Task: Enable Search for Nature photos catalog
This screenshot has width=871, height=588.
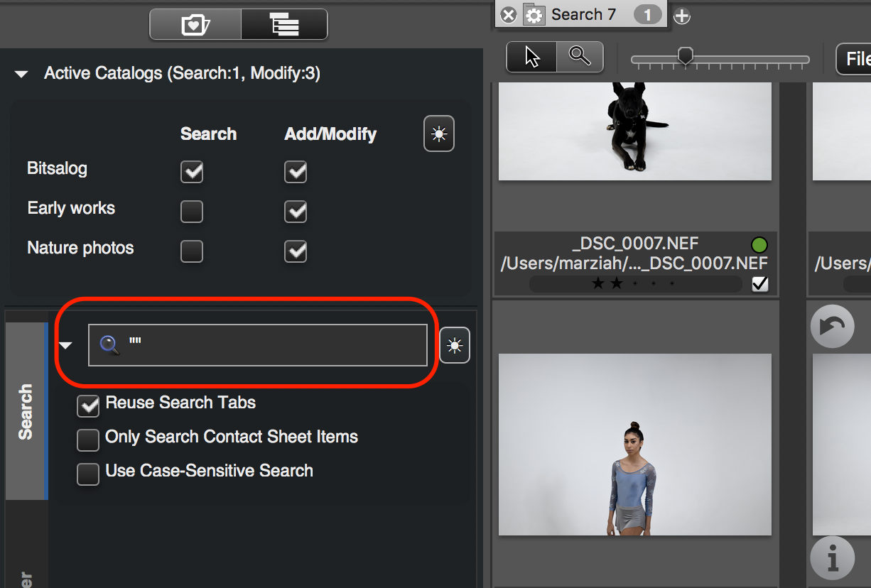Action: click(x=192, y=251)
